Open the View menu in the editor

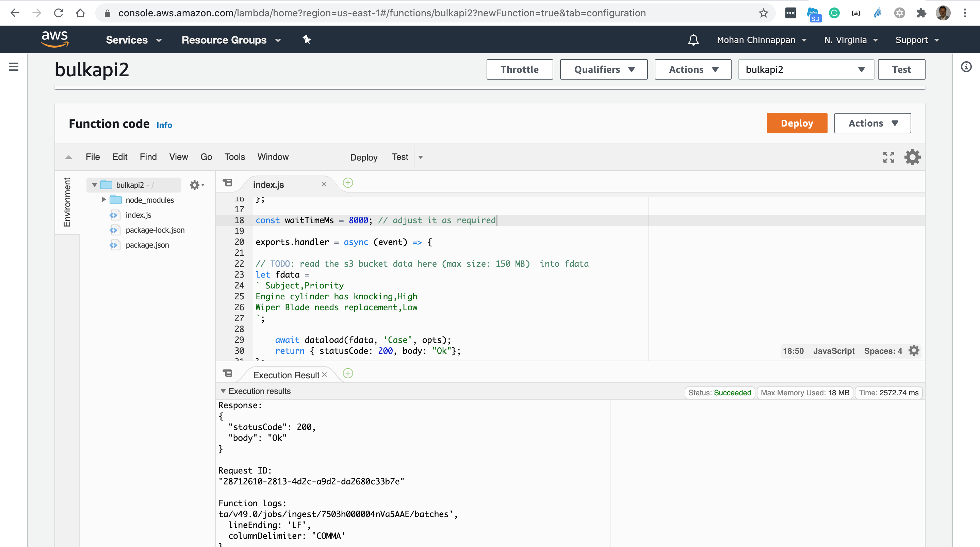[178, 157]
